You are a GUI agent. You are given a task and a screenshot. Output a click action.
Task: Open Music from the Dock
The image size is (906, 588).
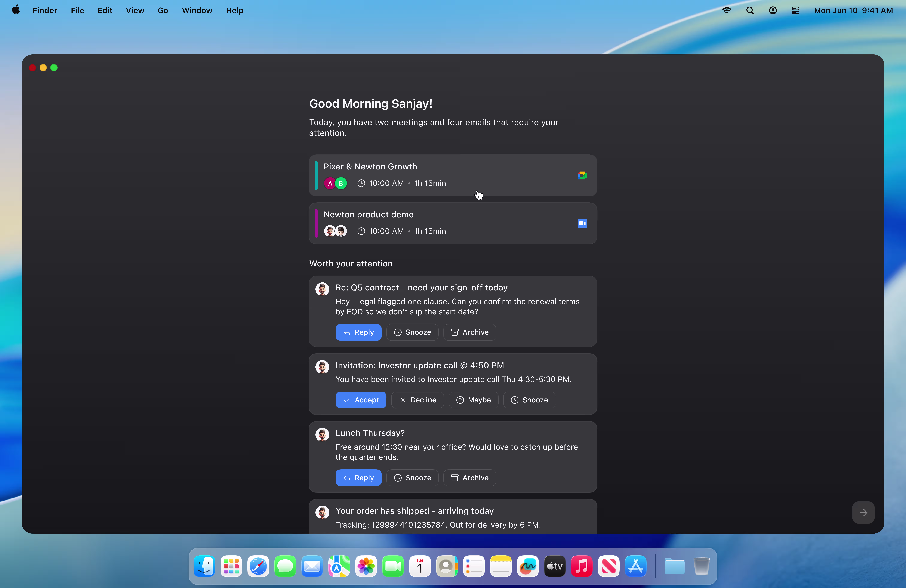click(582, 566)
